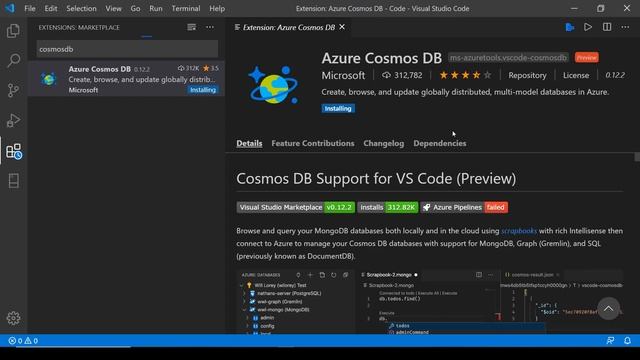This screenshot has width=640, height=360.
Task: Open Run and Debug view
Action: pyautogui.click(x=13, y=120)
